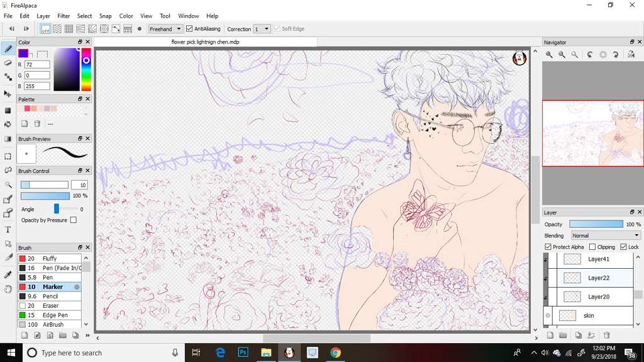
Task: Delete layer with trash icon
Action: (607, 336)
